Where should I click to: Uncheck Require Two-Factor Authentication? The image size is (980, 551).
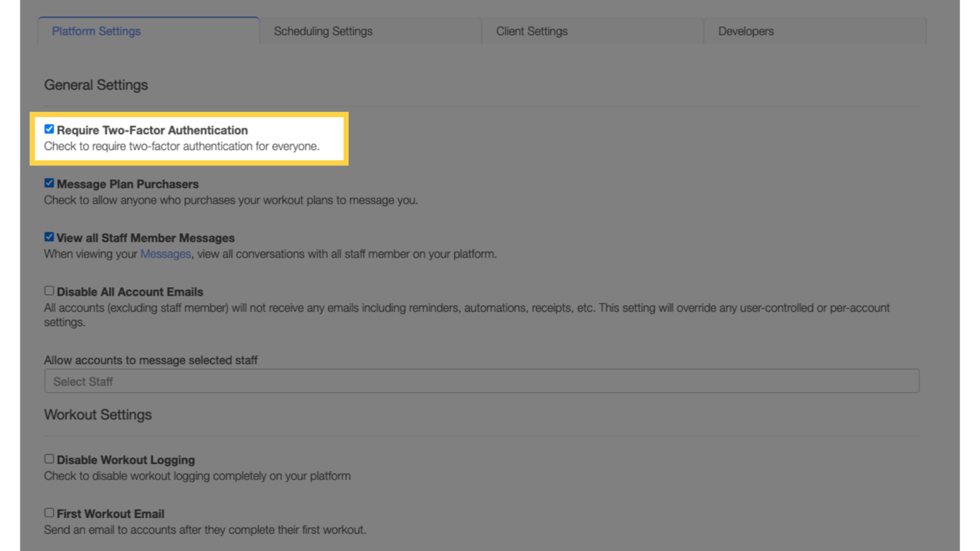(x=49, y=129)
